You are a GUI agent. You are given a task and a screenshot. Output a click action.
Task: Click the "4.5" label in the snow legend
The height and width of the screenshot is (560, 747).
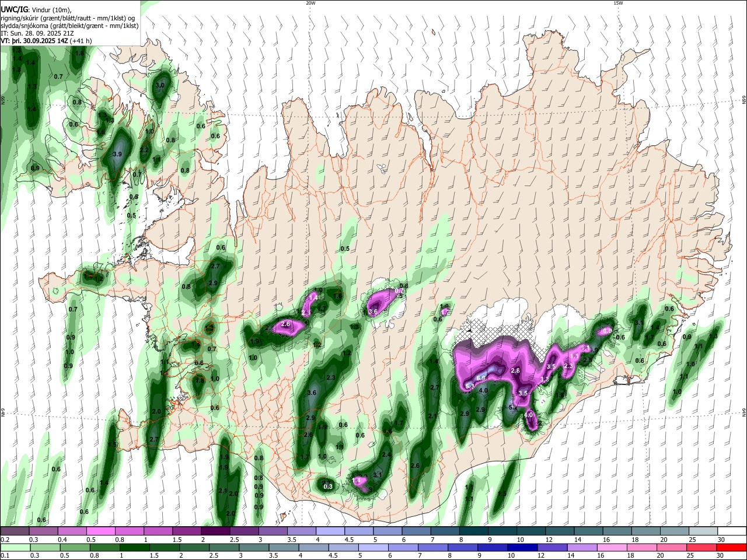tap(349, 540)
